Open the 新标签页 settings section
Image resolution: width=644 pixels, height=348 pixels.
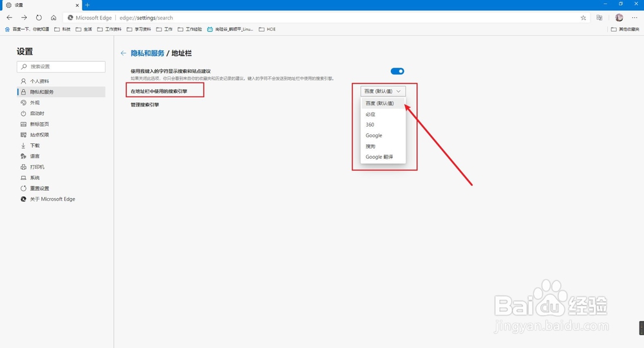coord(61,124)
